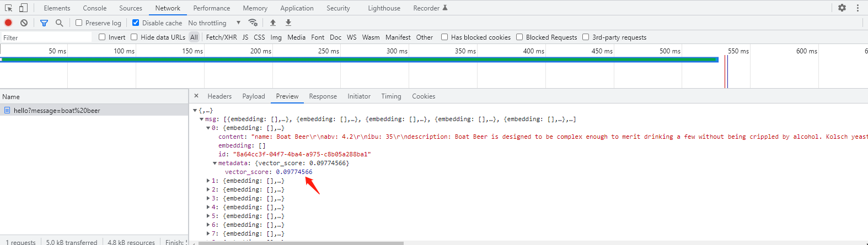Expand item 4 in msg array
Image resolution: width=868 pixels, height=245 pixels.
click(208, 207)
